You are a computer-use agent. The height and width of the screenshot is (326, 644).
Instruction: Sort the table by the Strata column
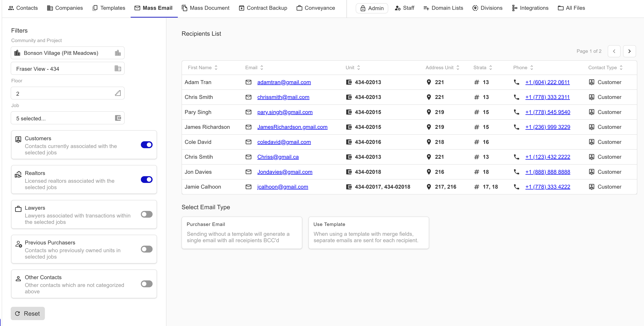(x=483, y=68)
